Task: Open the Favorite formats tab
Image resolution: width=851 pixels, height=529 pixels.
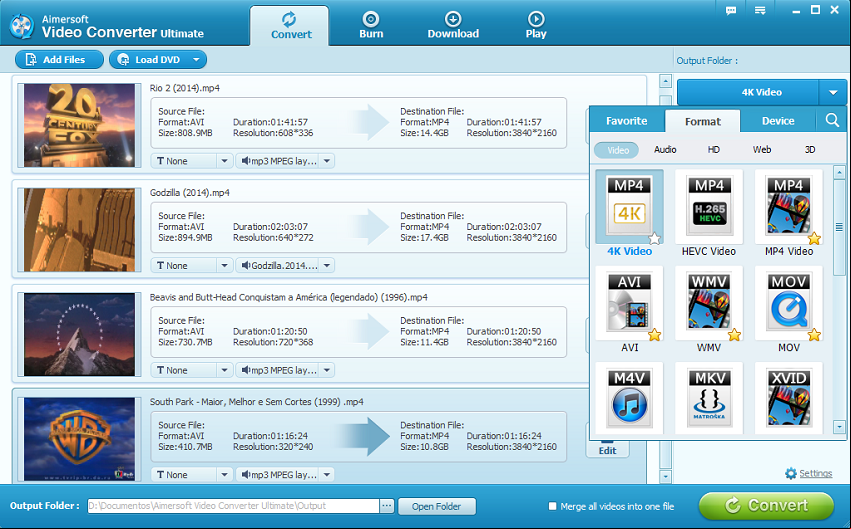Action: click(627, 121)
